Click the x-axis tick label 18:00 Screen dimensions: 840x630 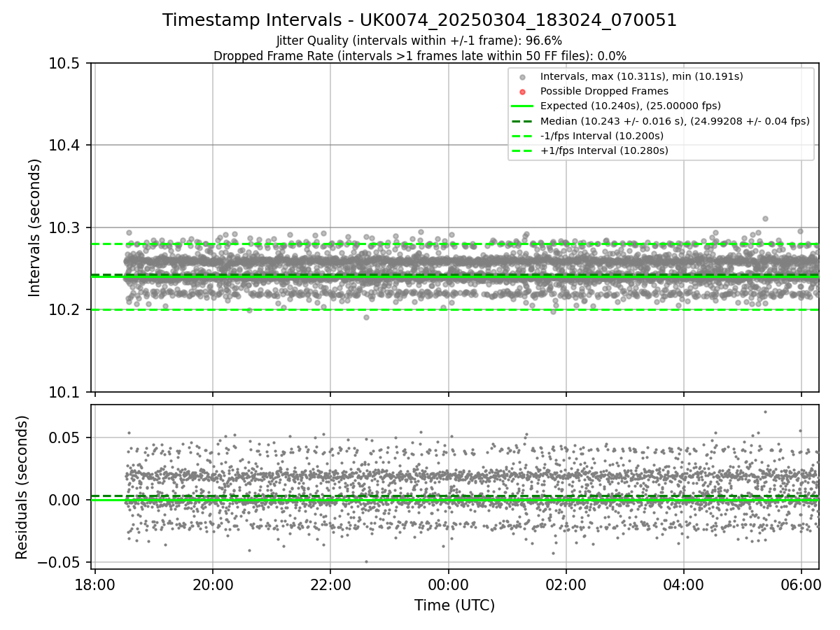[x=95, y=584]
